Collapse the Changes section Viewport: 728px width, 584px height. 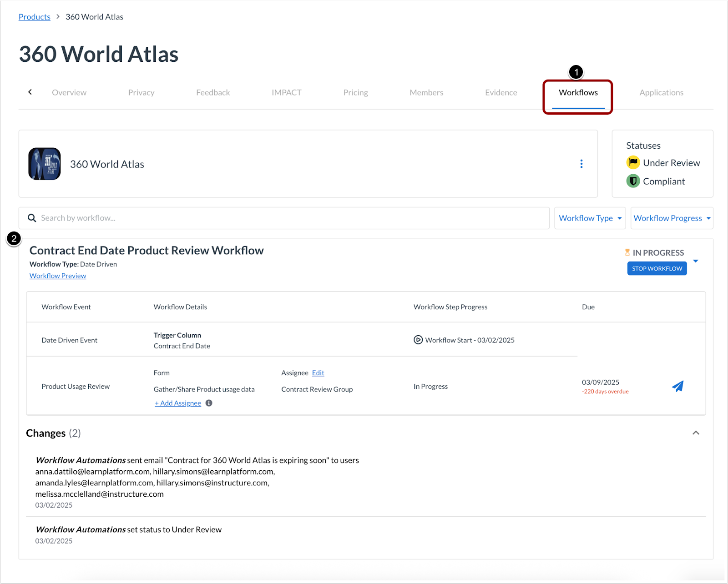696,433
